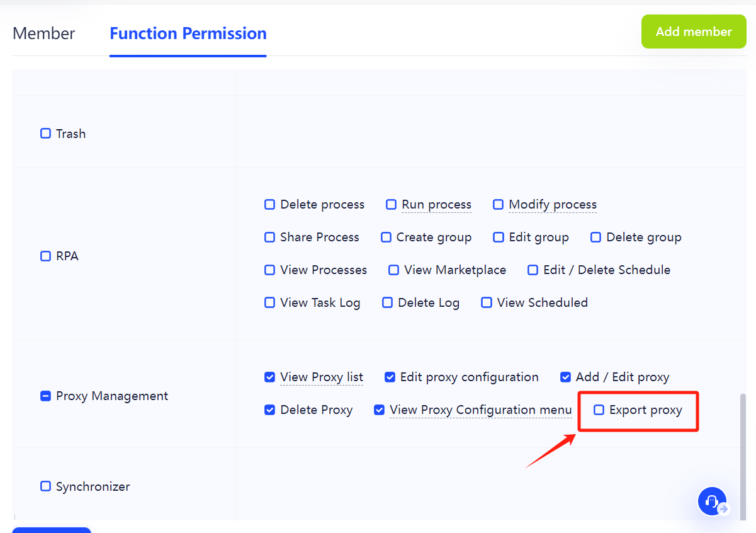The height and width of the screenshot is (533, 756).
Task: Disable the Edit proxy configuration permission
Action: pyautogui.click(x=390, y=377)
